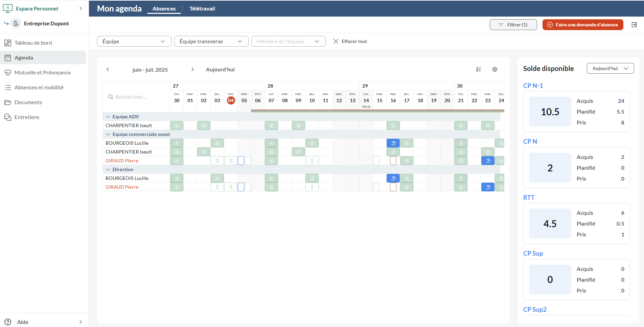Click Equipe ADV Charpentier telework icon on Wednesday 02
The image size is (644, 327).
[x=204, y=125]
